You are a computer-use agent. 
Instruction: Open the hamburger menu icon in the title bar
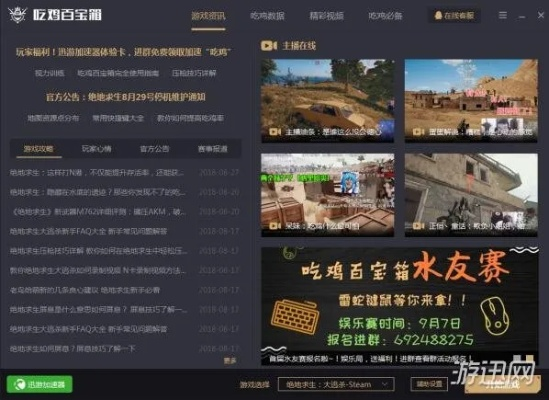(x=503, y=15)
